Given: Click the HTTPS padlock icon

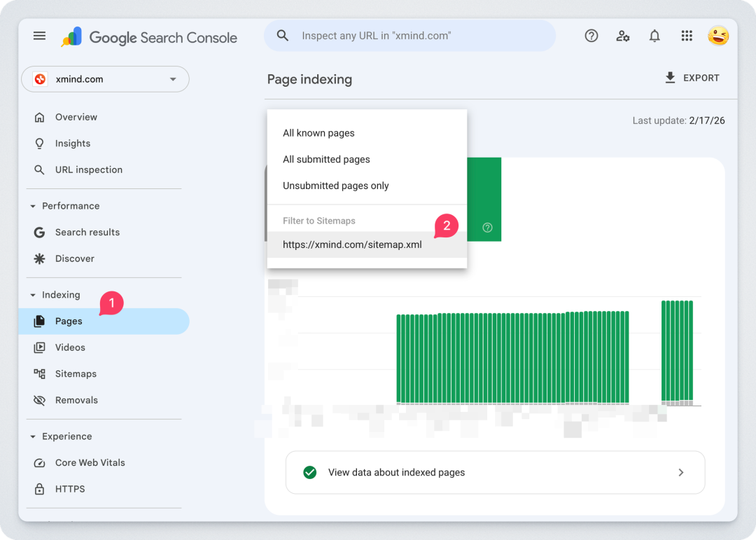Looking at the screenshot, I should coord(39,490).
